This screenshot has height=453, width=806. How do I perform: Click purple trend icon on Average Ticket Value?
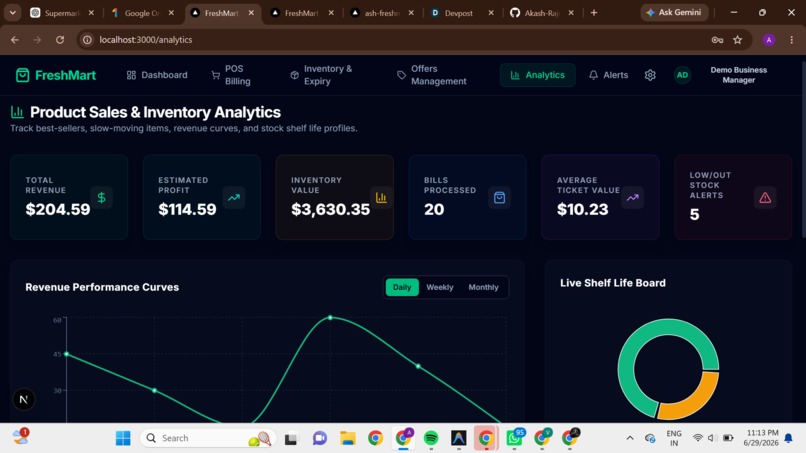click(x=632, y=197)
